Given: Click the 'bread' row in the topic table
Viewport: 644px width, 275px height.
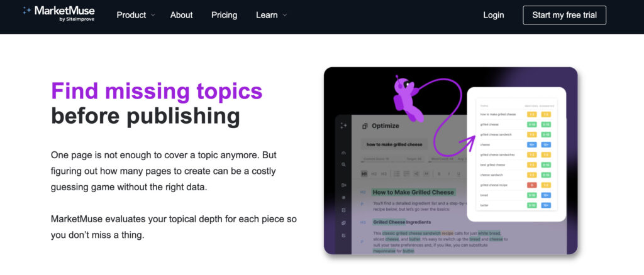Looking at the screenshot, I should (484, 195).
